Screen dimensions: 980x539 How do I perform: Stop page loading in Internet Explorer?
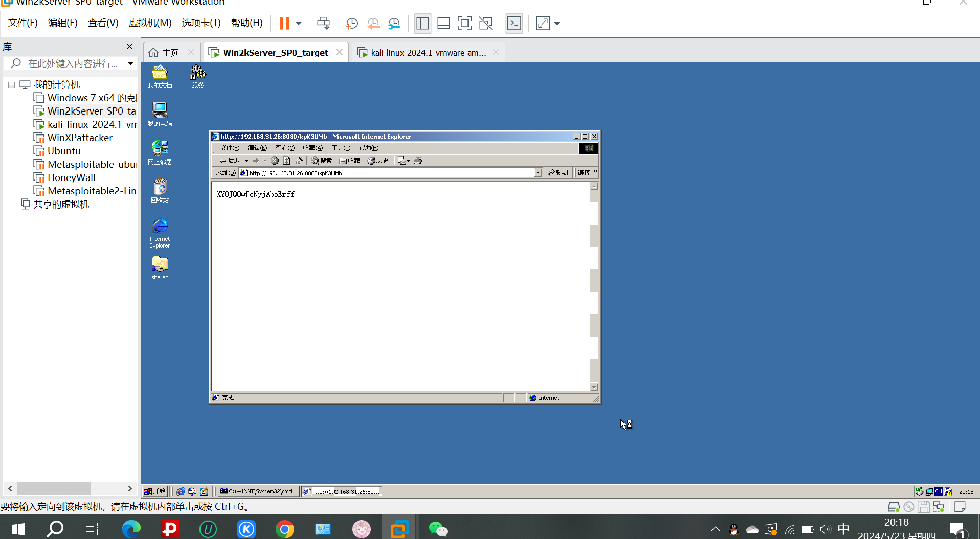tap(275, 161)
